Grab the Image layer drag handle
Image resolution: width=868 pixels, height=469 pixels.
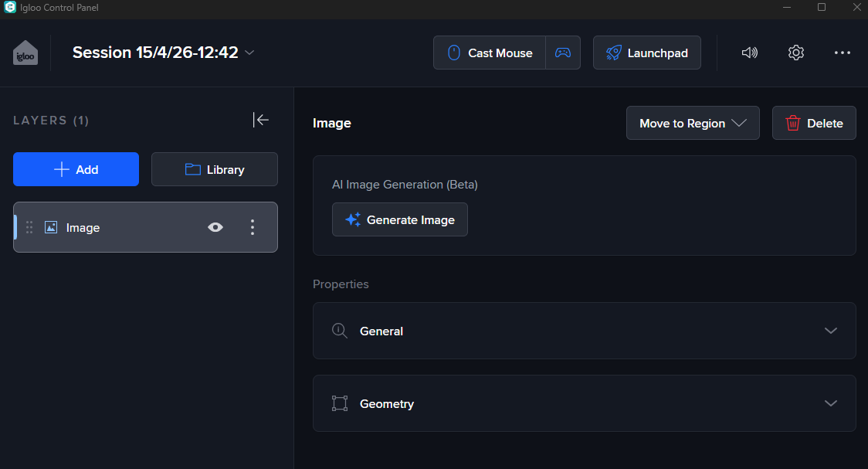point(29,227)
